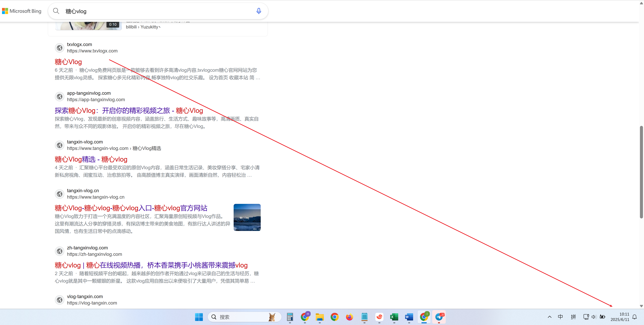Open the video thumbnail showing 0:10 duration

[88, 26]
